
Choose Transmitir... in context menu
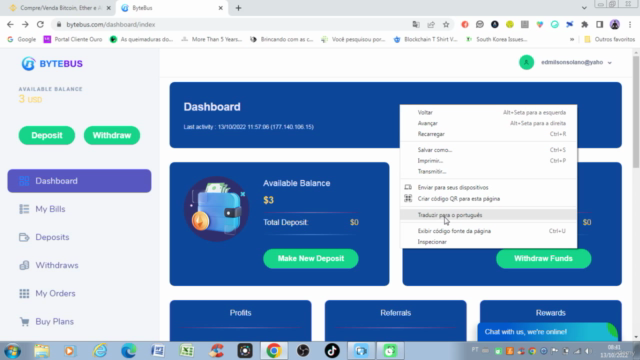pyautogui.click(x=489, y=171)
